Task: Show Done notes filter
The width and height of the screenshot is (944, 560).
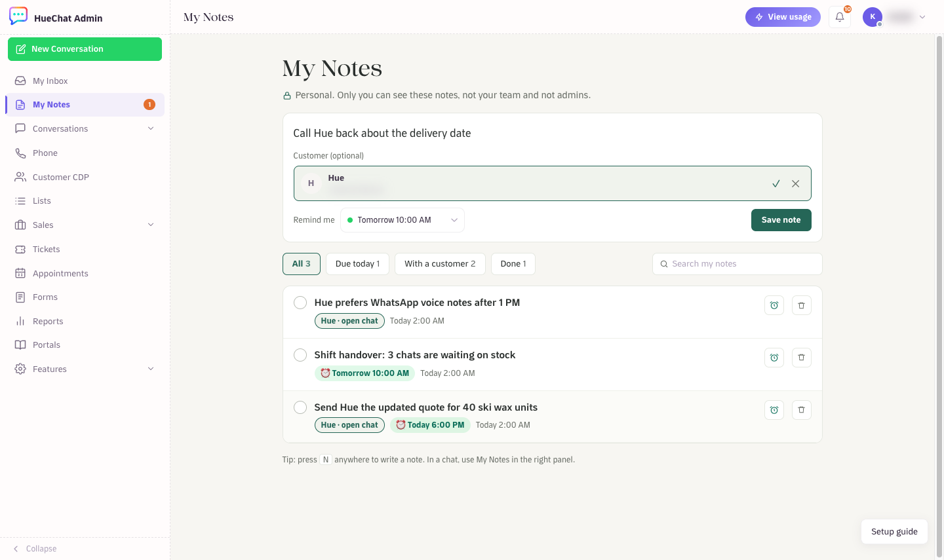Action: 513,264
